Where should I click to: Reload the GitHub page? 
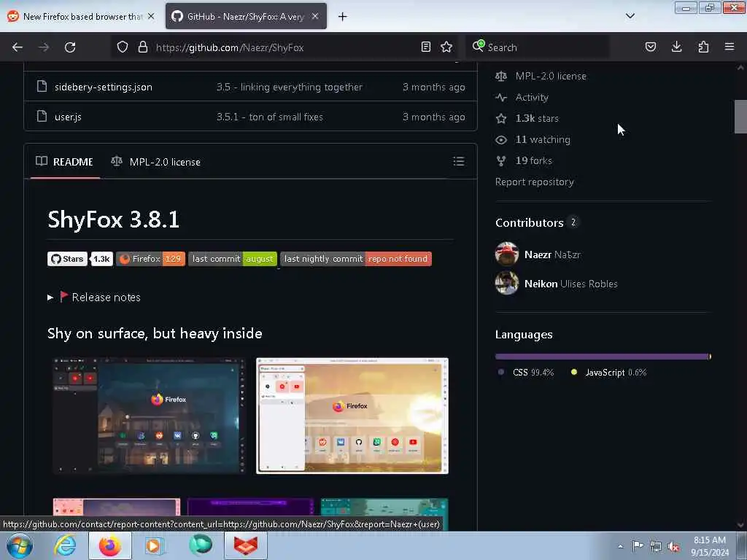[70, 47]
